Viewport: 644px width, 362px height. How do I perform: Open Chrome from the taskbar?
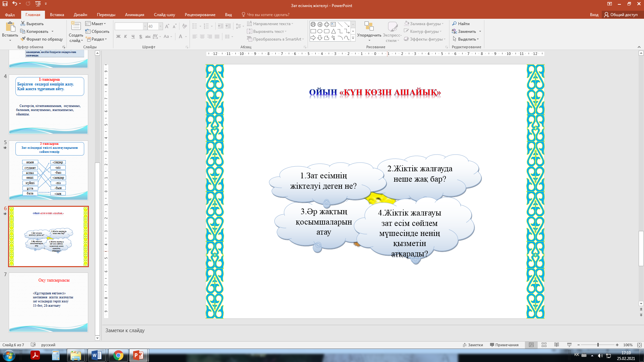pyautogui.click(x=118, y=355)
